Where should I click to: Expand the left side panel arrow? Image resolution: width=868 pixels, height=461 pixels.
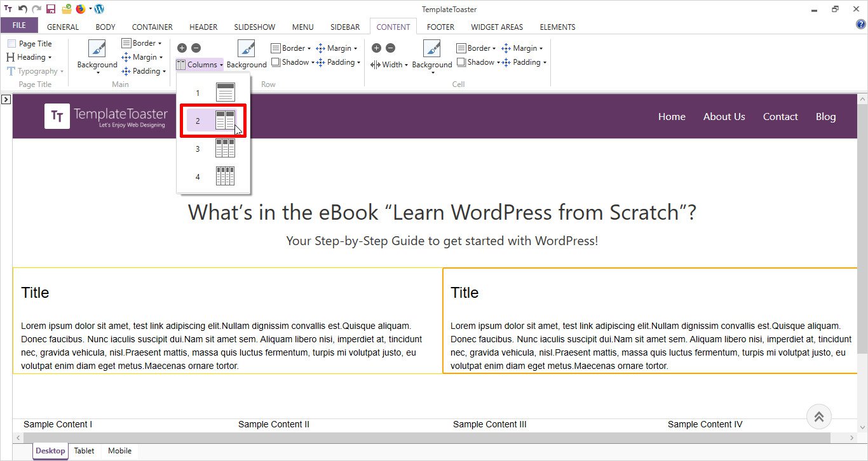pyautogui.click(x=5, y=99)
